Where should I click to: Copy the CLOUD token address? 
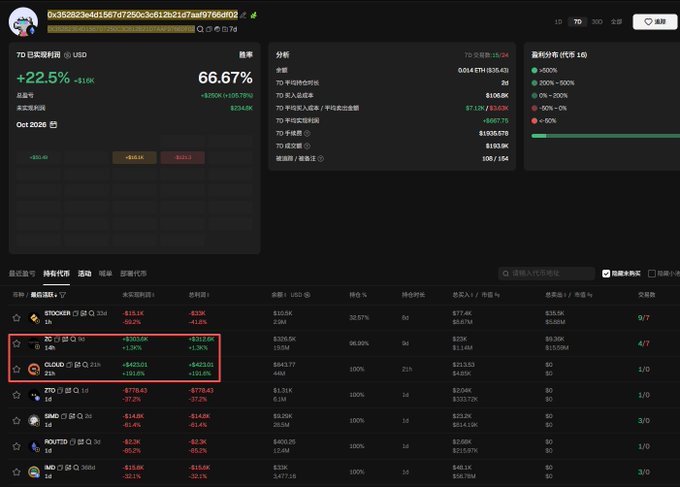click(69, 365)
